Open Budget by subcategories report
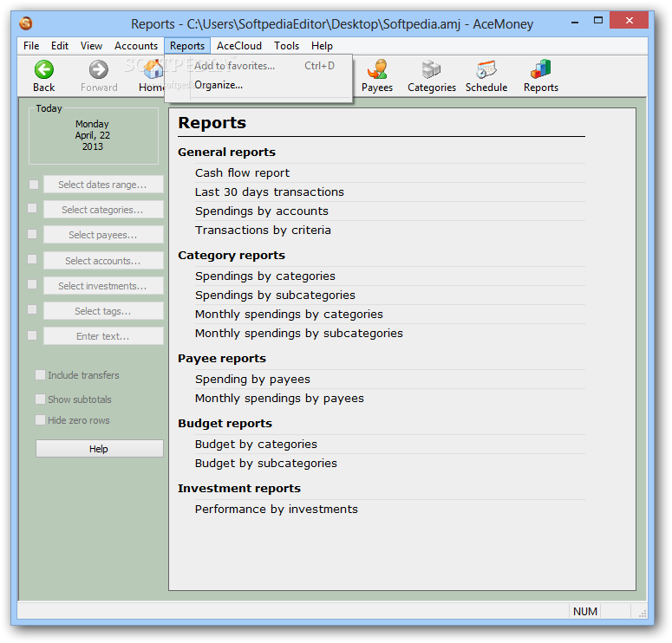This screenshot has height=643, width=672. (265, 464)
